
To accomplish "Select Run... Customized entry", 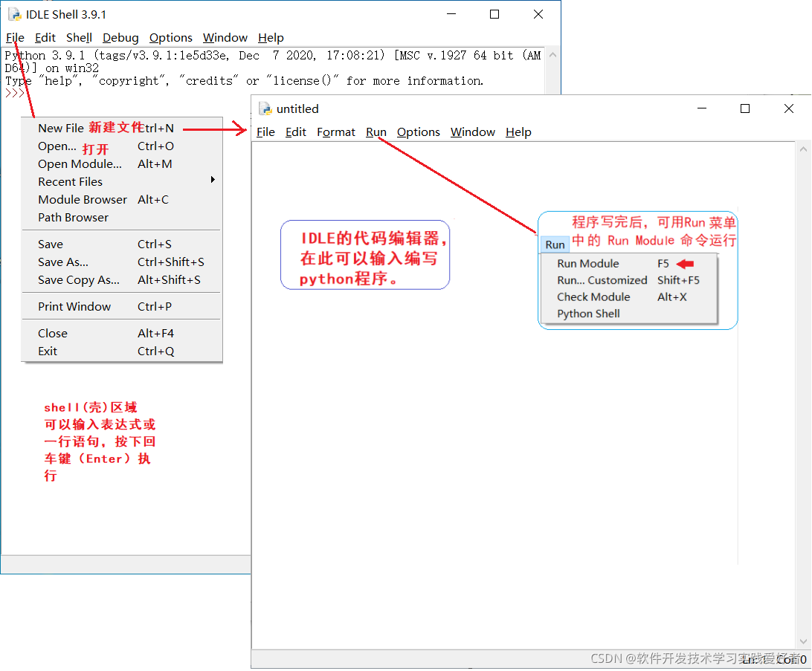I will (628, 280).
